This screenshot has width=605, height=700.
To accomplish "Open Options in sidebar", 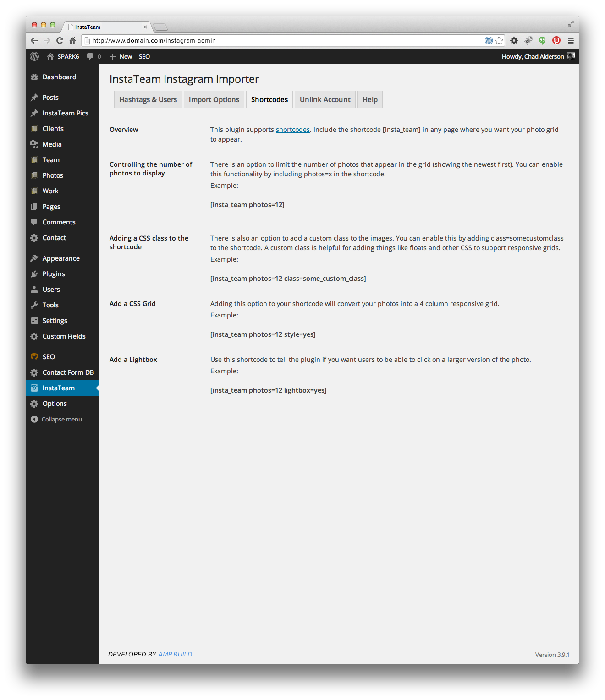I will [63, 404].
